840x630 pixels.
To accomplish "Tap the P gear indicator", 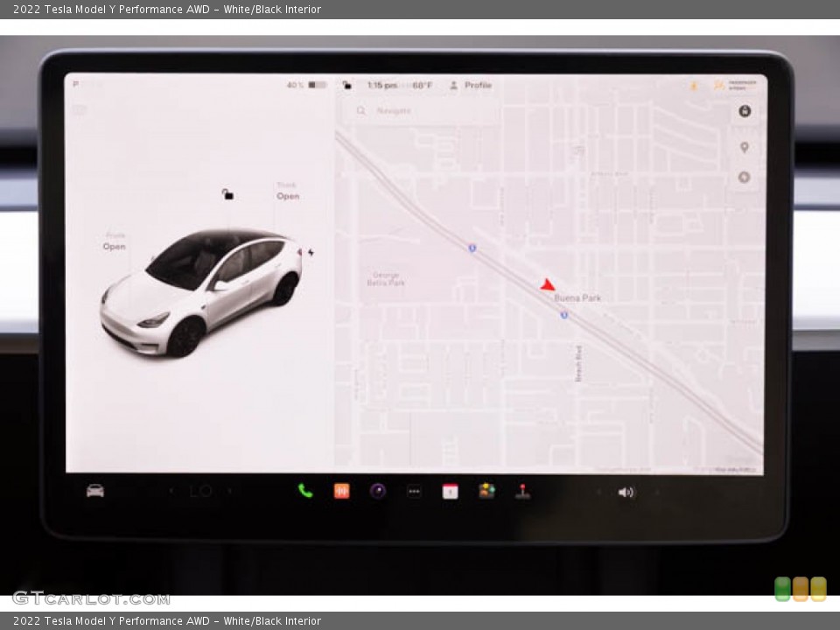I will [x=75, y=85].
